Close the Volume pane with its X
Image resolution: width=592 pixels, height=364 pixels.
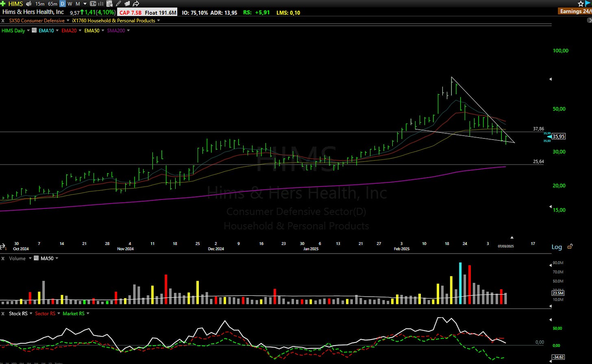3,258
